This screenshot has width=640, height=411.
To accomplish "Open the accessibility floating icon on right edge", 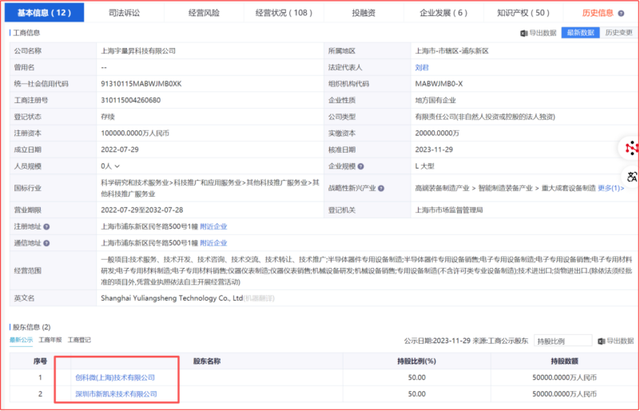I will 632,177.
